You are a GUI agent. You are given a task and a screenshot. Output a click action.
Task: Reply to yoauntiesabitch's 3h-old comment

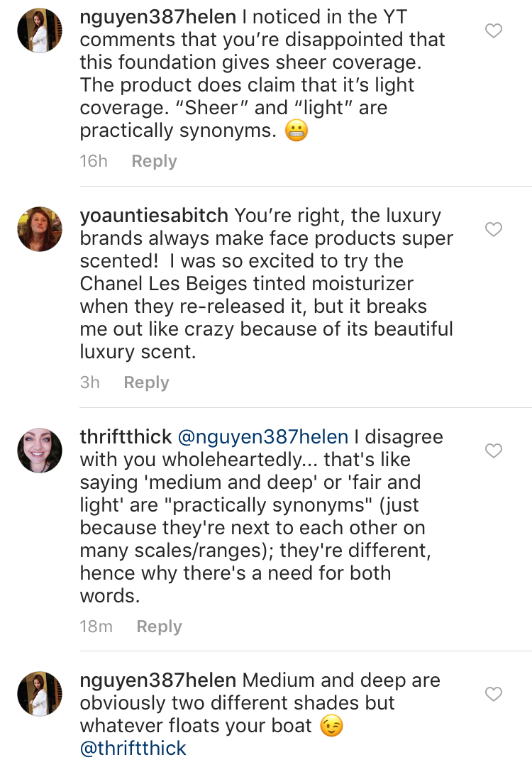coord(146,382)
